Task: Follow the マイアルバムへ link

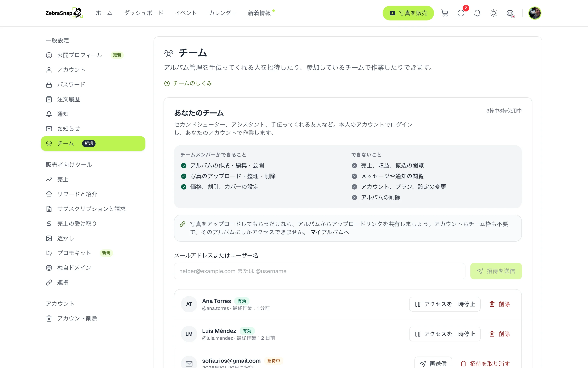Action: coord(330,232)
